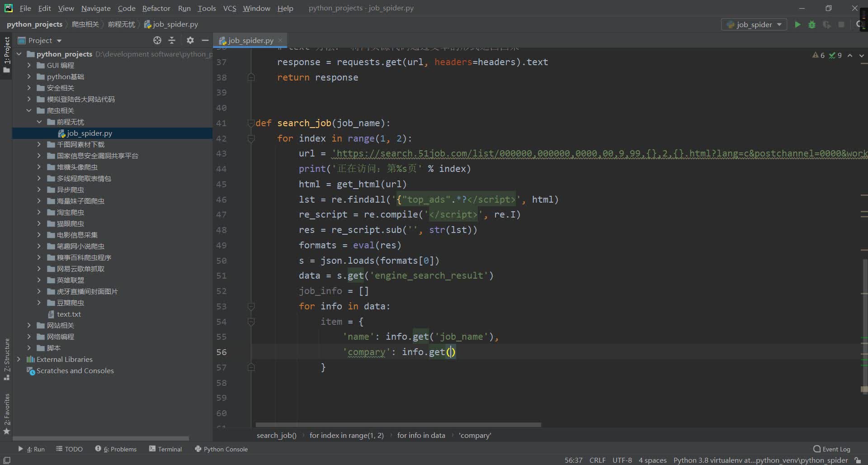Open Scratches and Consoles
Screen dimensions: 868x465
click(75, 370)
